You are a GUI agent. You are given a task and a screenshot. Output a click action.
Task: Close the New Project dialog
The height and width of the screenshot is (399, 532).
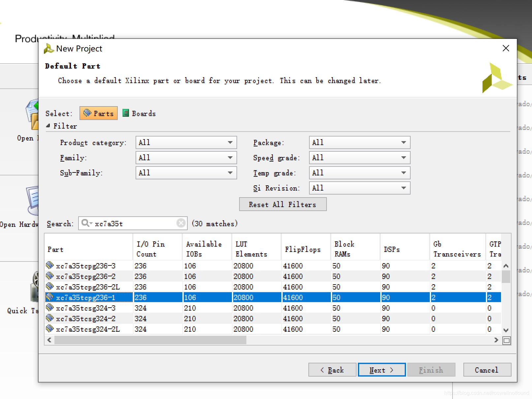[x=506, y=48]
